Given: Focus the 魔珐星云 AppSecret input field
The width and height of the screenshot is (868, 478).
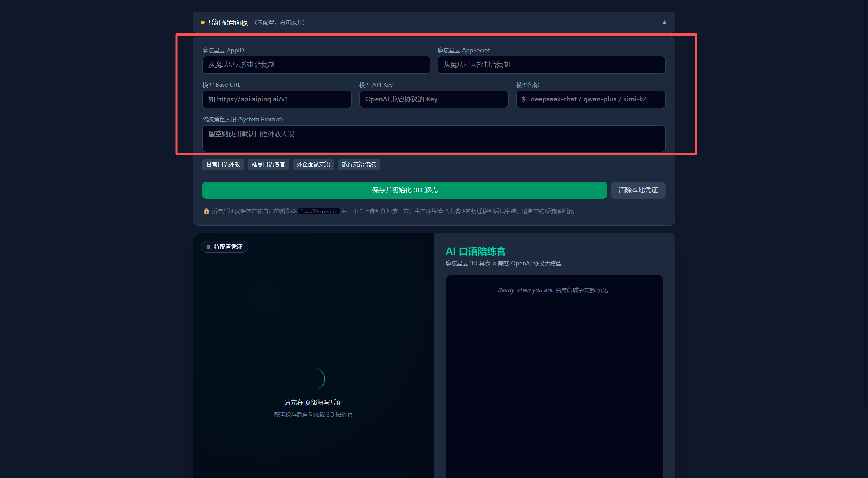Looking at the screenshot, I should [x=551, y=65].
